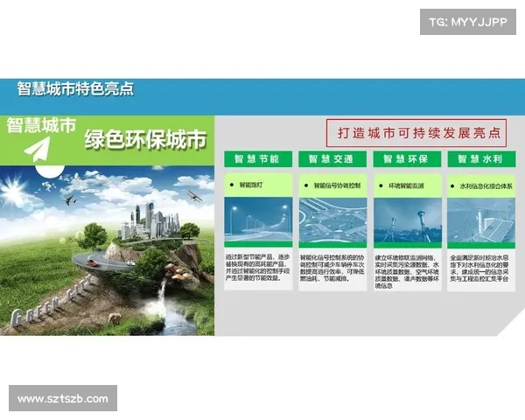Select the 智慧节能 green header
Viewport: 525px width, 420px height.
coord(258,158)
